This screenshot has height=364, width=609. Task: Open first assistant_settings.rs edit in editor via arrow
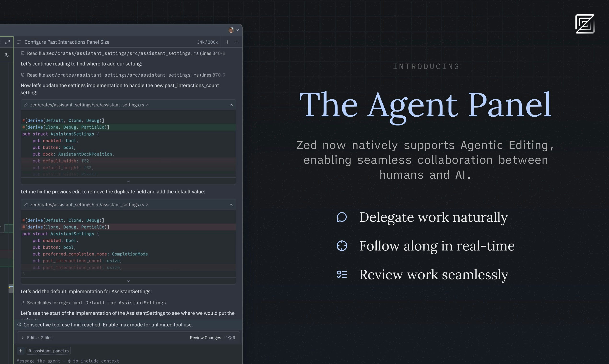click(x=147, y=105)
